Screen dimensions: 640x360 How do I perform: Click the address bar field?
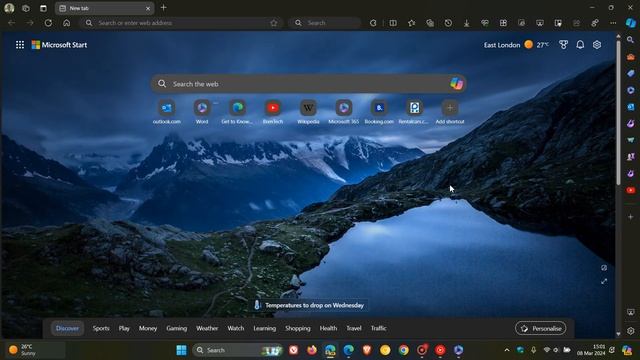182,23
